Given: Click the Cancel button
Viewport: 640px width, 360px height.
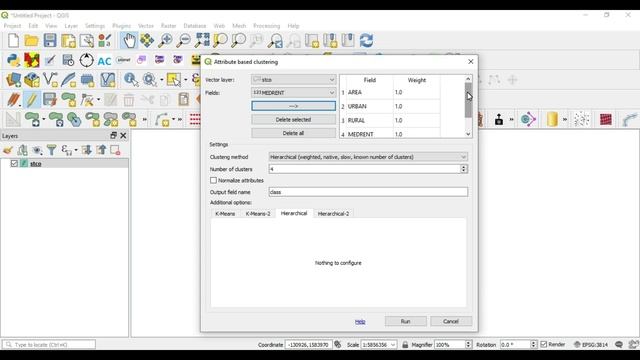Looking at the screenshot, I should (451, 321).
